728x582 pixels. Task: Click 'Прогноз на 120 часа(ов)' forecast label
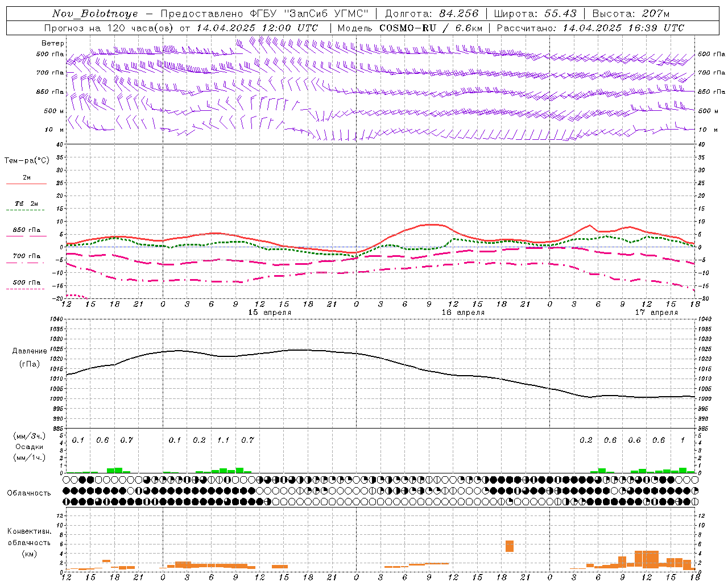tap(109, 28)
